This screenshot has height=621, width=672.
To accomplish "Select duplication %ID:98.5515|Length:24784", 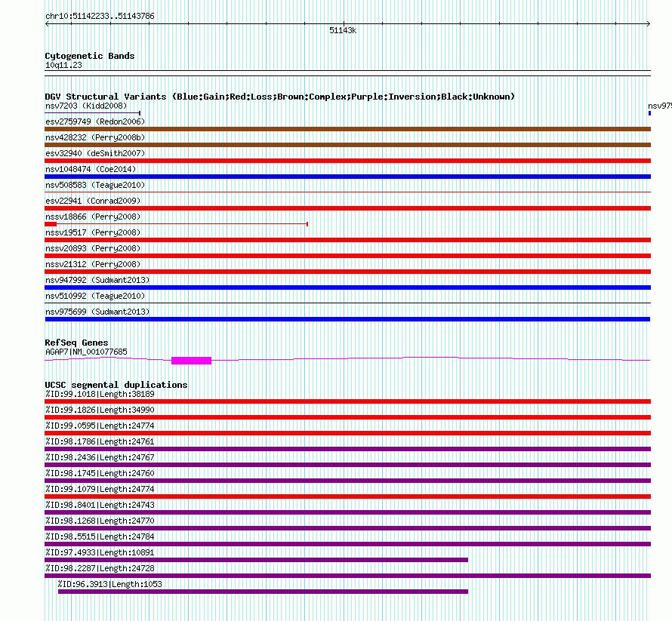I will [x=100, y=536].
